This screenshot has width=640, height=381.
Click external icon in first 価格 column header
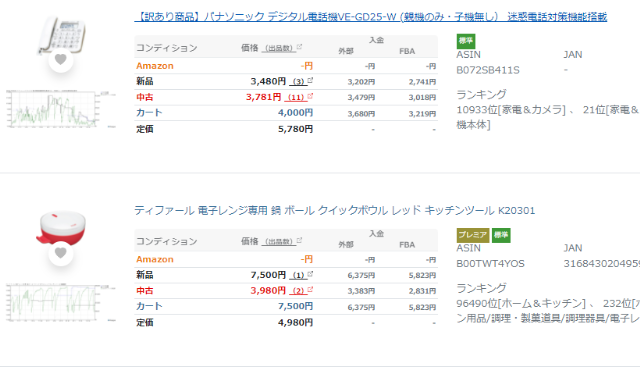(x=299, y=47)
